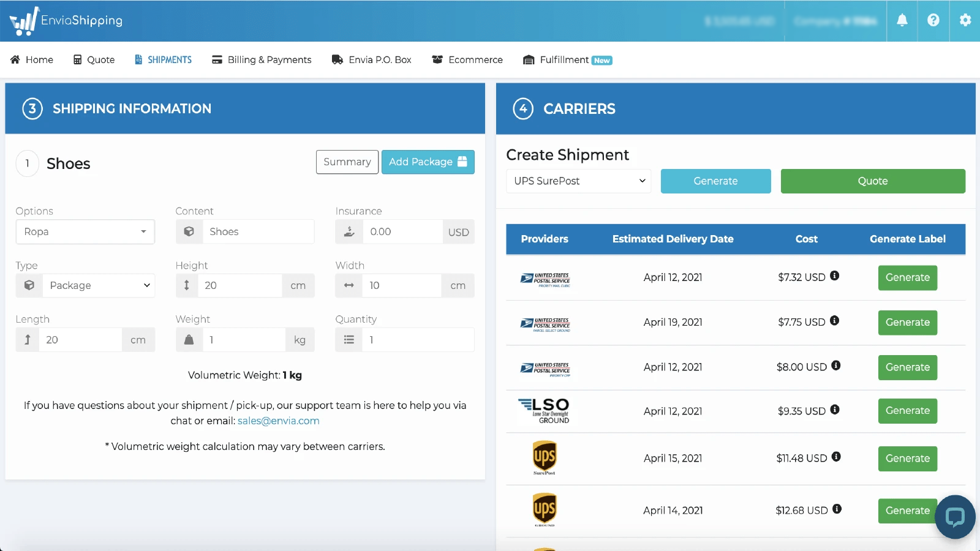Show info for the $7.75 USD cost

click(x=834, y=321)
